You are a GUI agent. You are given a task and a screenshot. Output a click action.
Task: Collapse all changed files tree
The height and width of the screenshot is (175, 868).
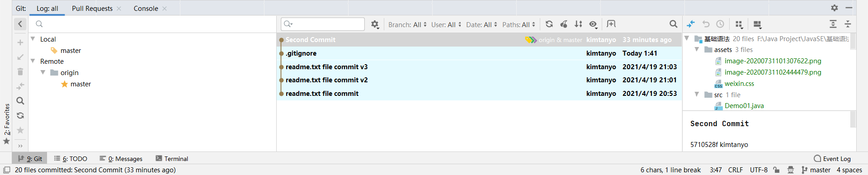point(848,24)
